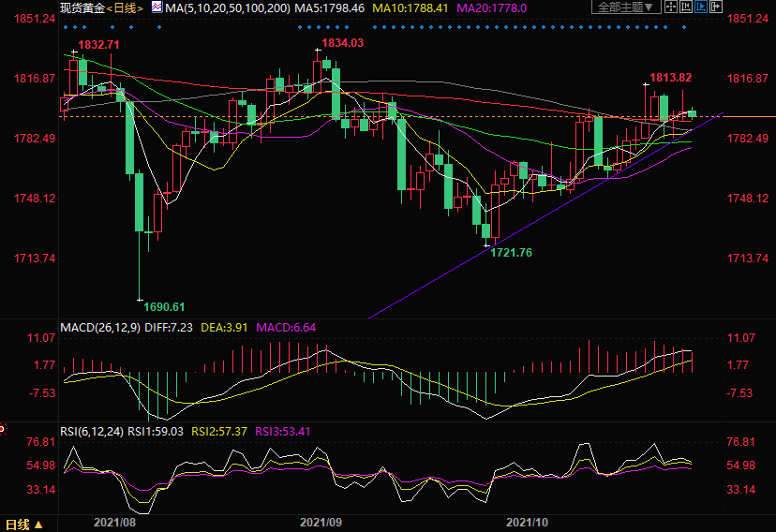The height and width of the screenshot is (532, 776).
Task: Expand the 日线 period selector at bottom left
Action: [x=23, y=523]
